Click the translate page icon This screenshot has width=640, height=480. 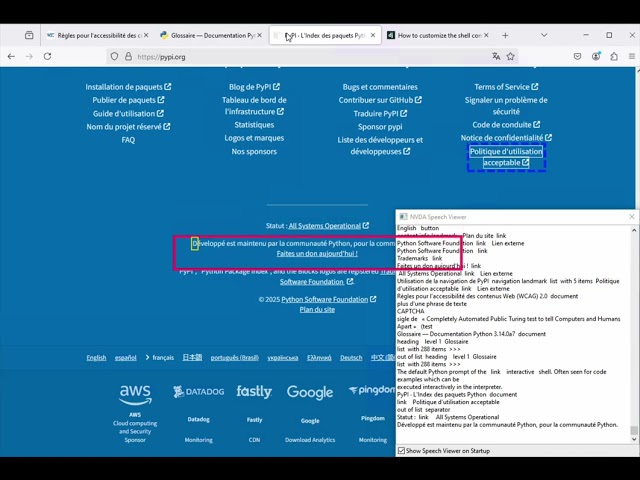(496, 57)
